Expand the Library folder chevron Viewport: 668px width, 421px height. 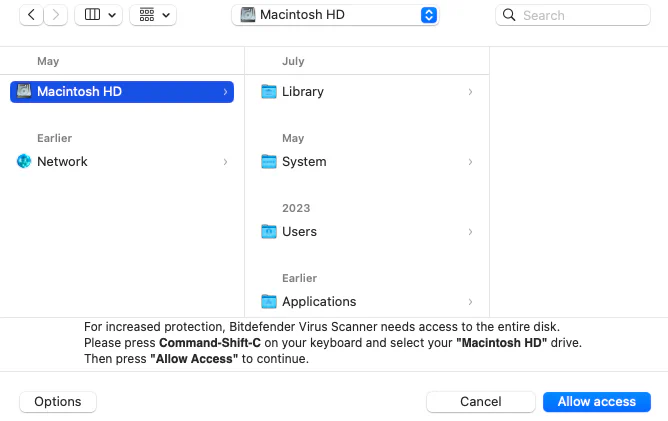470,91
